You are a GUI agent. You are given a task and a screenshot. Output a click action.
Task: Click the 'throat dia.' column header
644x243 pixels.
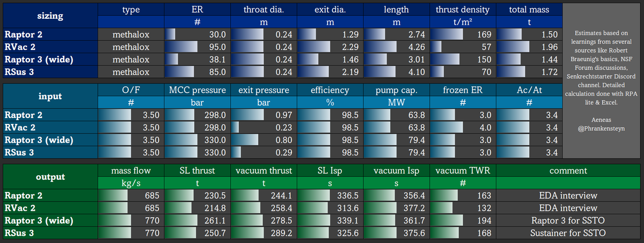tap(264, 9)
